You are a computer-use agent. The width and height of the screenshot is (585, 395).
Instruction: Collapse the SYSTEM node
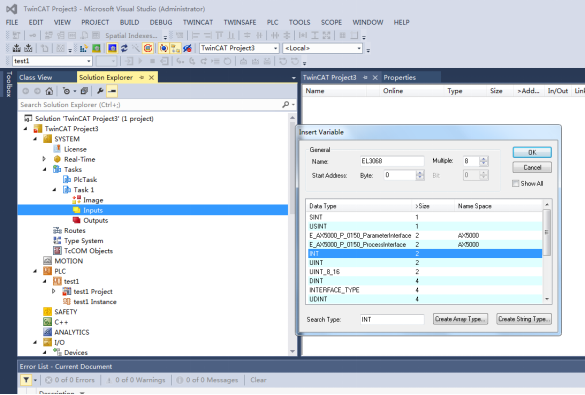[35, 139]
